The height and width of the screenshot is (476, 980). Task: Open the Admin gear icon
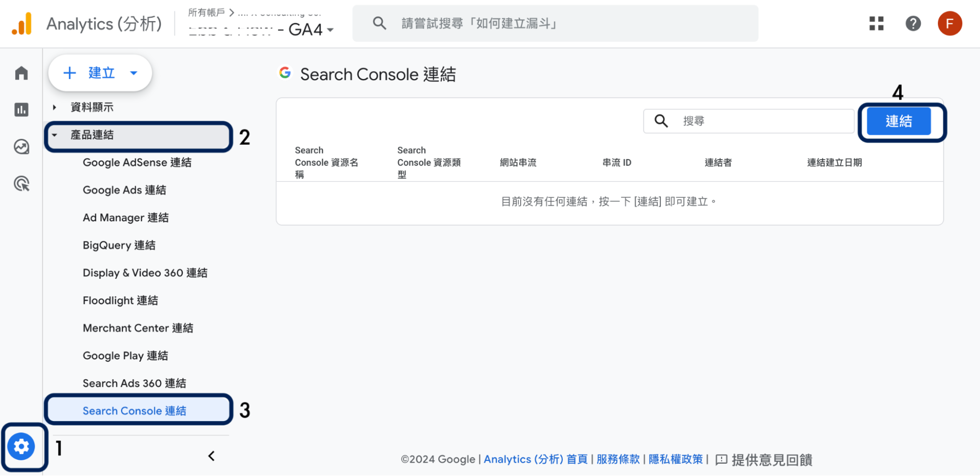[21, 447]
